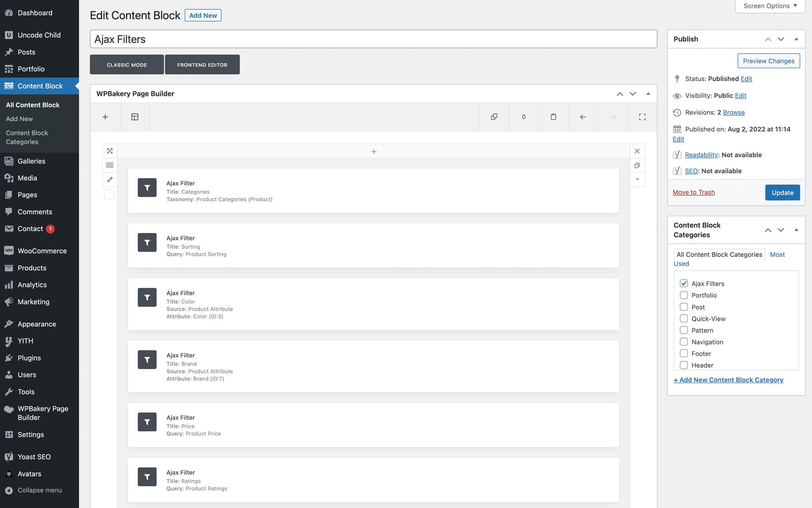Click the Ajax Filters title input field
Viewport: 812px width, 508px height.
[x=373, y=39]
